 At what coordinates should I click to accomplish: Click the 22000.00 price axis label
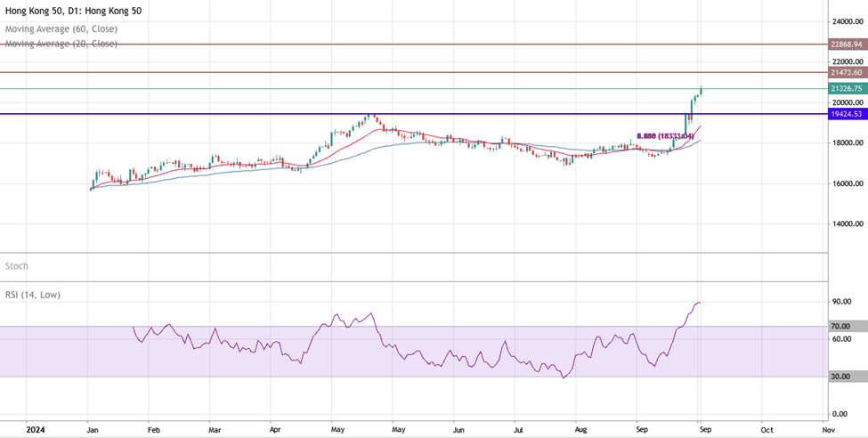coord(847,61)
